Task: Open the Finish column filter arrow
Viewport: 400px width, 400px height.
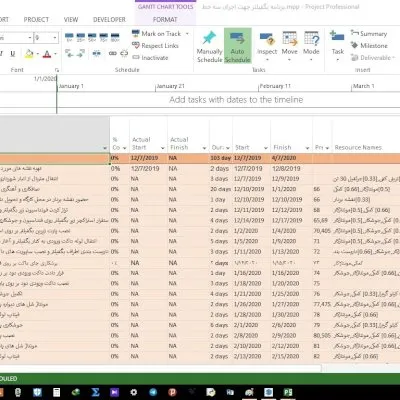Action: click(307, 148)
